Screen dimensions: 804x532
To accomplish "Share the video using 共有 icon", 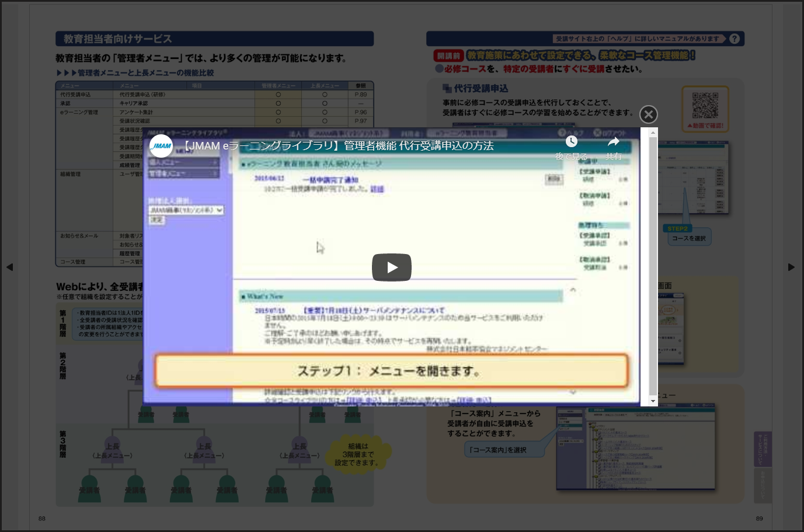I will pos(614,147).
